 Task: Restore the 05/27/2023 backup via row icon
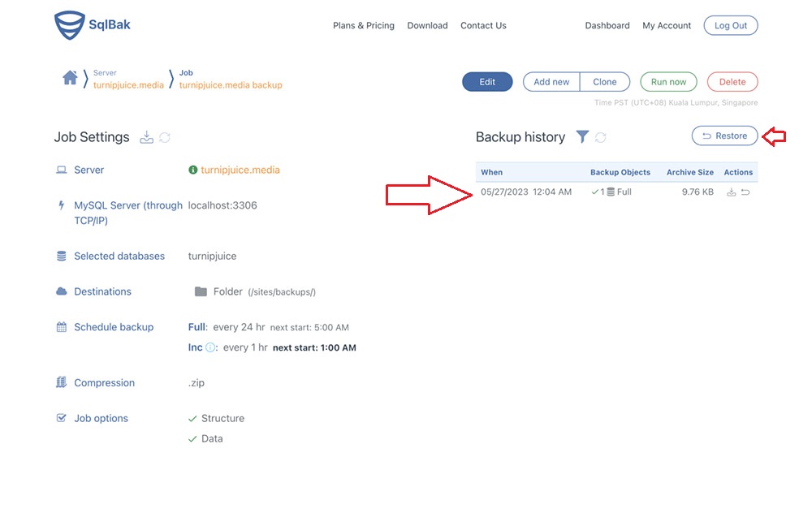tap(745, 192)
